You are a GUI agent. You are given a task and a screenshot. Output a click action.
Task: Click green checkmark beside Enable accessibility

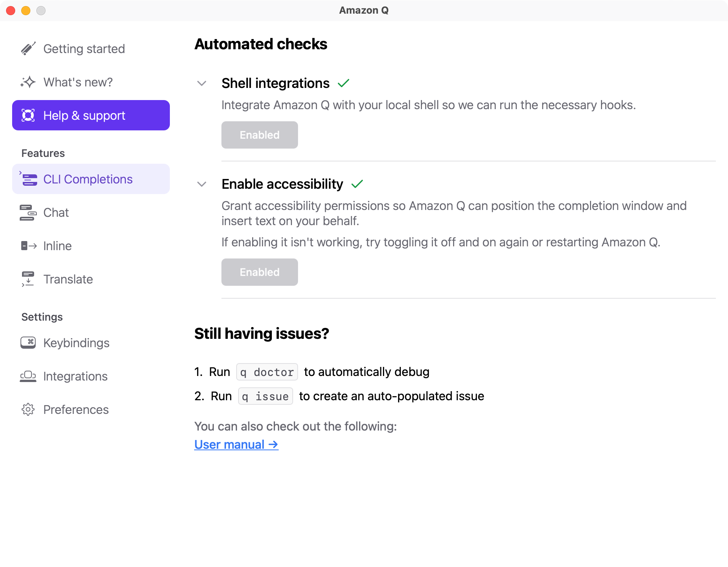click(357, 184)
